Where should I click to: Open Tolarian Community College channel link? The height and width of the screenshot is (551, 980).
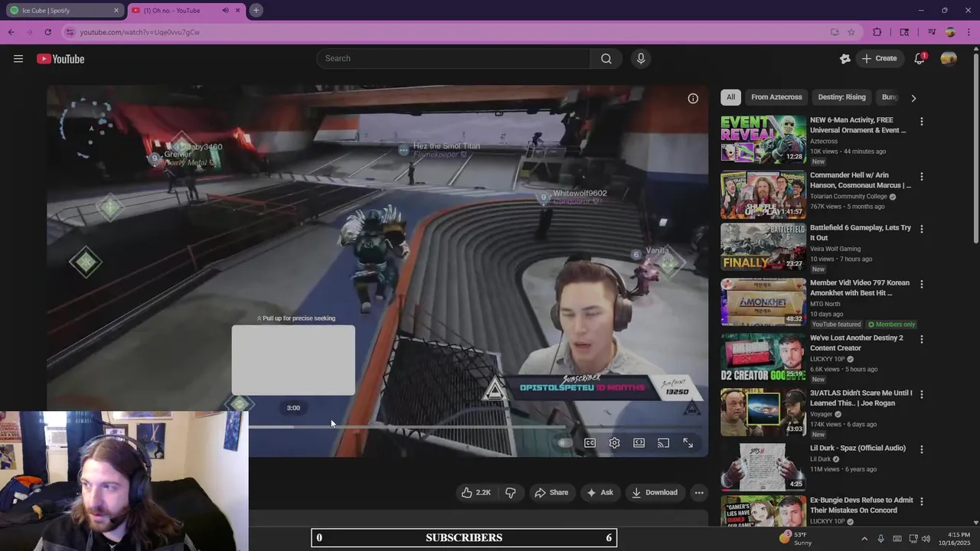[x=848, y=197]
